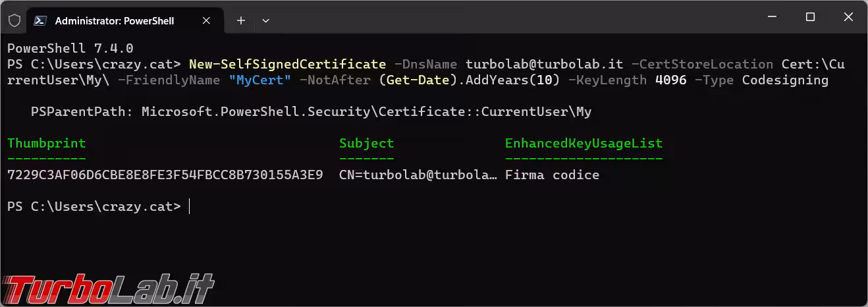Click the administrator shield icon
868x307 pixels.
pos(14,20)
